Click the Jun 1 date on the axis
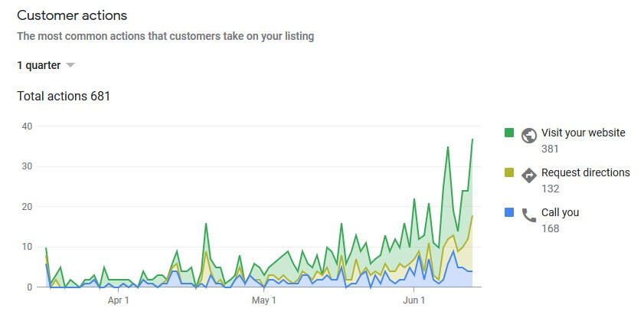Screen dimensions: 644x315 pyautogui.click(x=414, y=300)
